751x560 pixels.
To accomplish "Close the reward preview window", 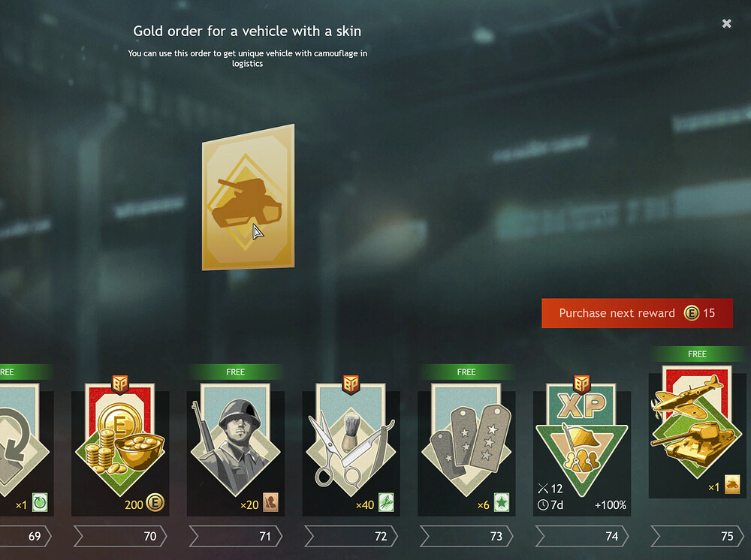I will (x=726, y=23).
